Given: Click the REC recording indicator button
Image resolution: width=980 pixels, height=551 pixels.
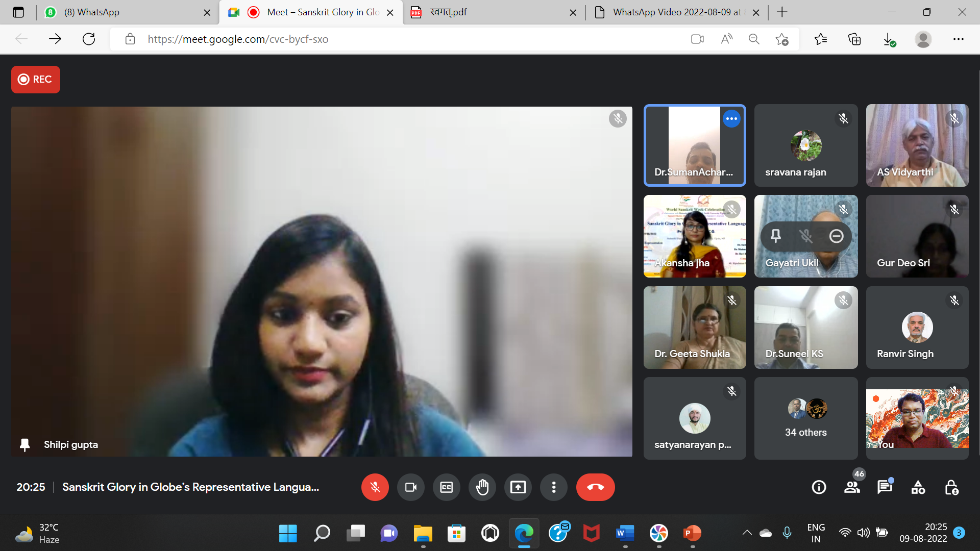Looking at the screenshot, I should click(36, 80).
